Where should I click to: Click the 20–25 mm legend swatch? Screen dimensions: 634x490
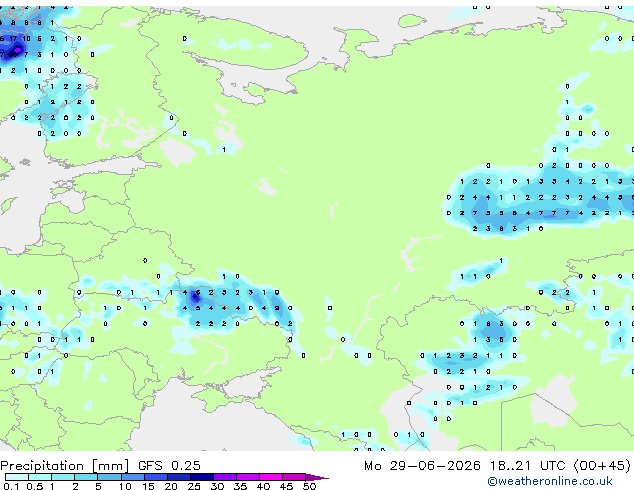[179, 477]
